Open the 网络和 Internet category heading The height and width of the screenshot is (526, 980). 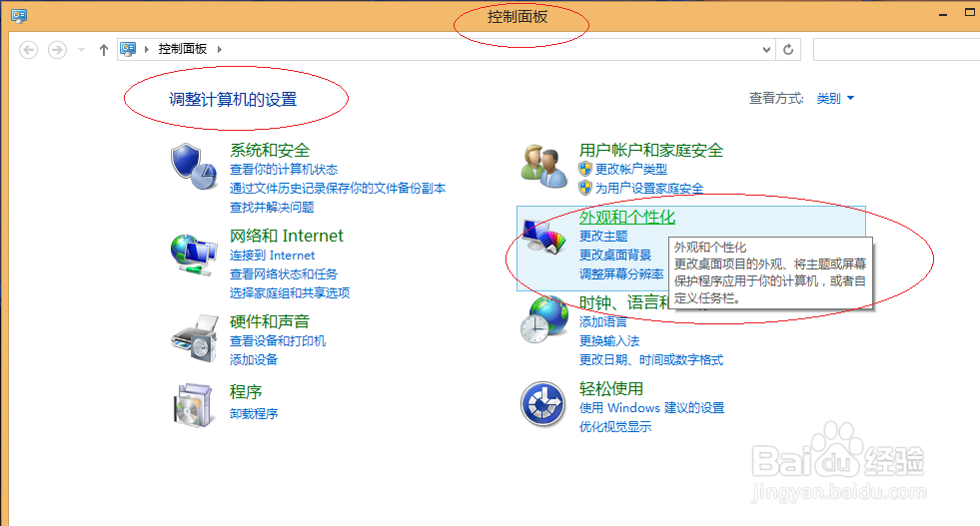pos(287,236)
